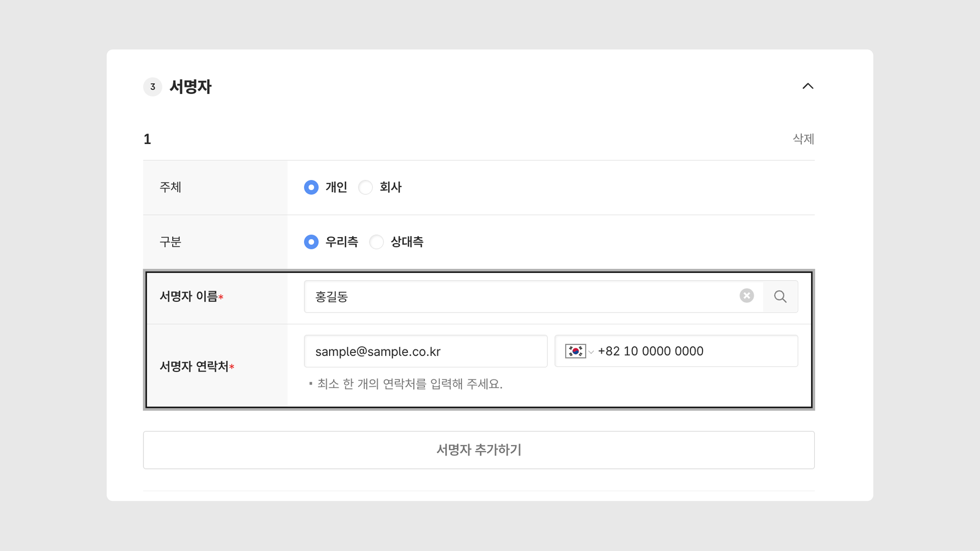Click the South Korean flag icon
980x551 pixels.
tap(575, 351)
